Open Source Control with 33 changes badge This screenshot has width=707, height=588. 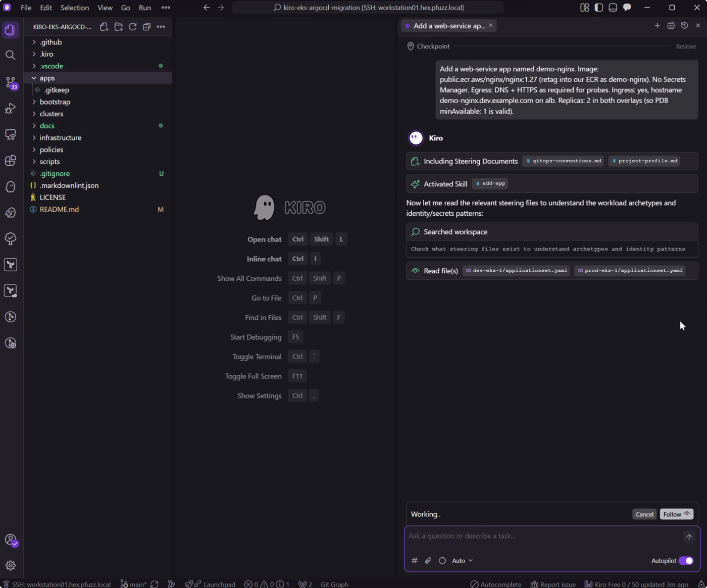coord(11,82)
